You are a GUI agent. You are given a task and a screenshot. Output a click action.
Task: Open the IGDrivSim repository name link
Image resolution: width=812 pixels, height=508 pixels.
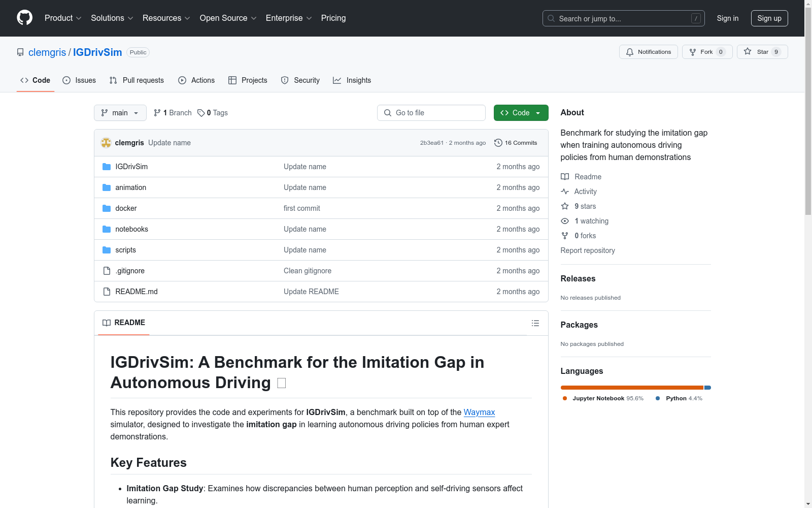click(97, 52)
